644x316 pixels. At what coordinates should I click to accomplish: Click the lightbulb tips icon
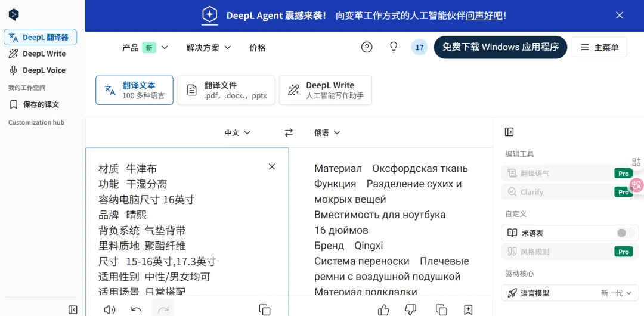point(394,47)
